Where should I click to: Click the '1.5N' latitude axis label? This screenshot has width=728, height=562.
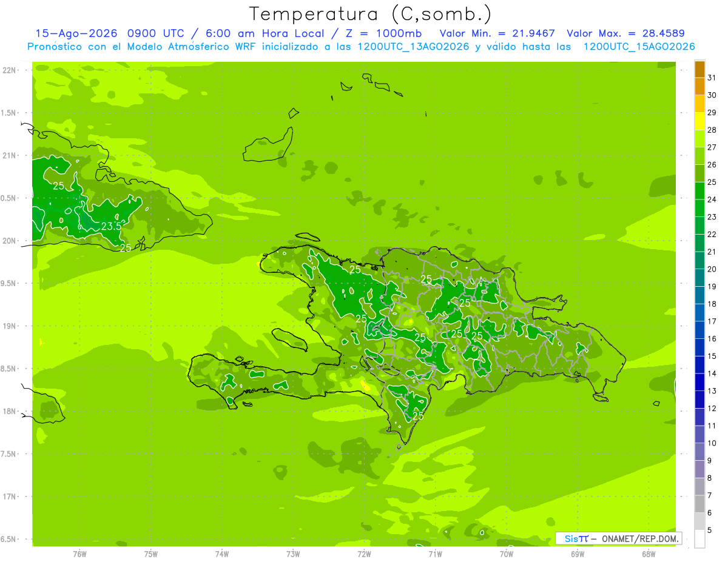coord(10,113)
